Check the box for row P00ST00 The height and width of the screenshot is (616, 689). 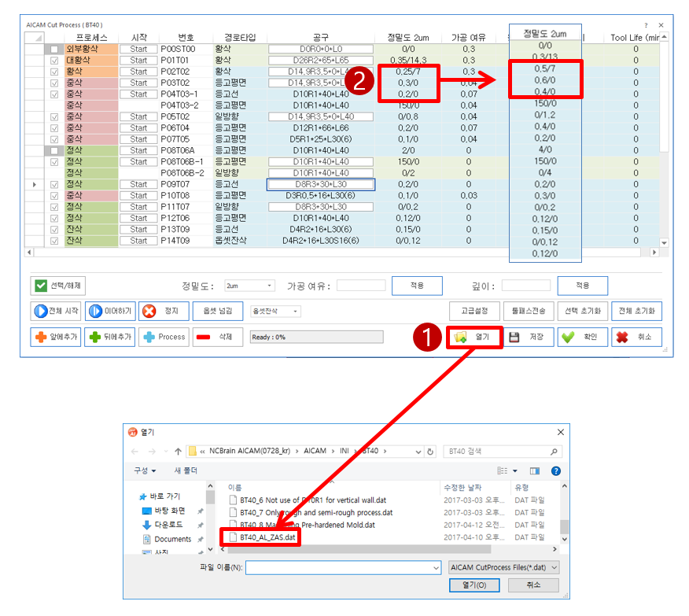coord(54,49)
